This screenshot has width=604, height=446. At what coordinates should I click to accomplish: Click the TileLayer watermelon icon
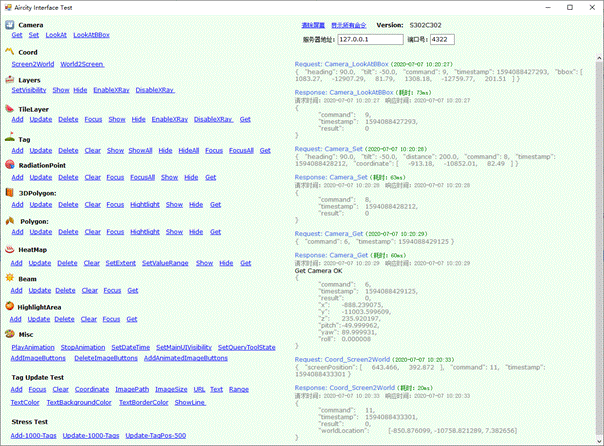10,109
